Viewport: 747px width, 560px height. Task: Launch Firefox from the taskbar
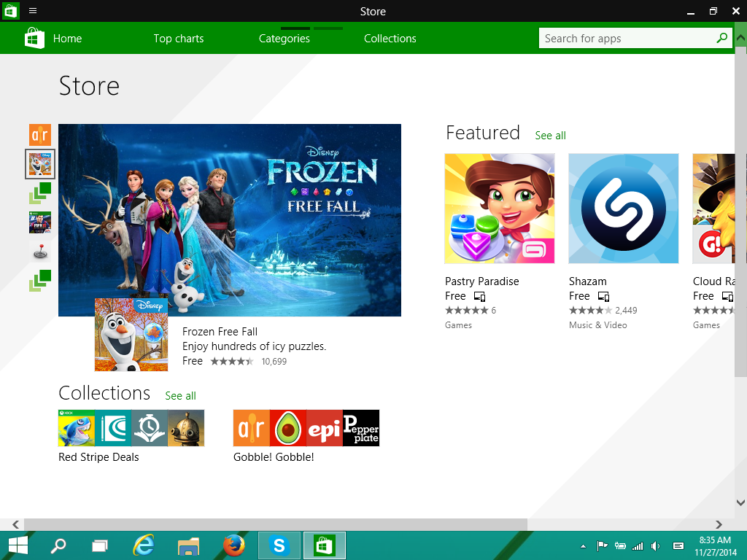click(234, 545)
